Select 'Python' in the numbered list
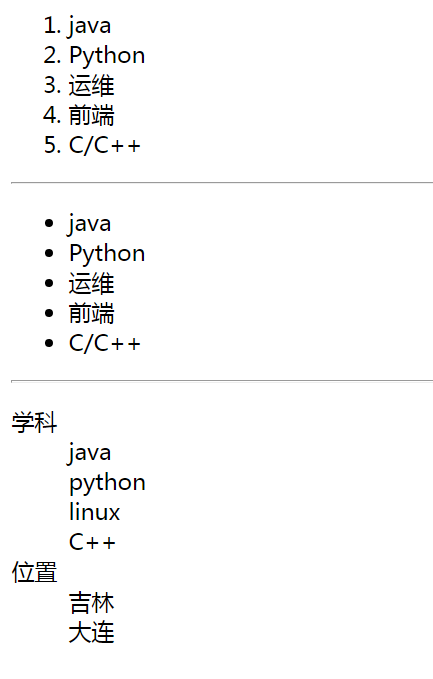This screenshot has height=679, width=433. [x=107, y=56]
